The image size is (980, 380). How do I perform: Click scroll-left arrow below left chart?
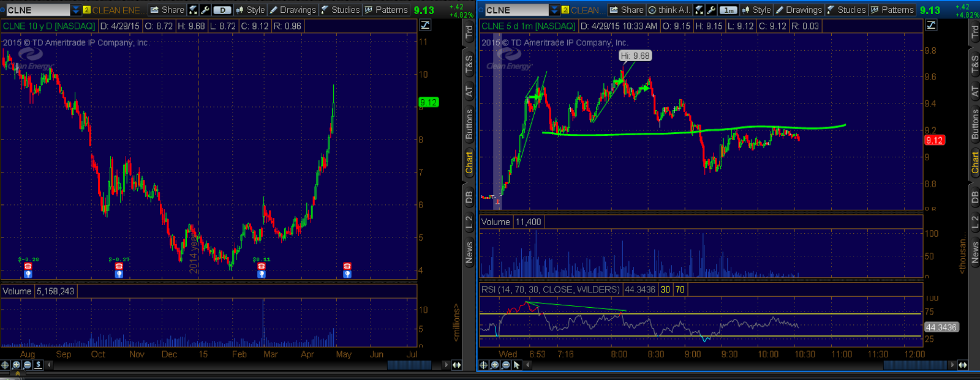(49, 365)
